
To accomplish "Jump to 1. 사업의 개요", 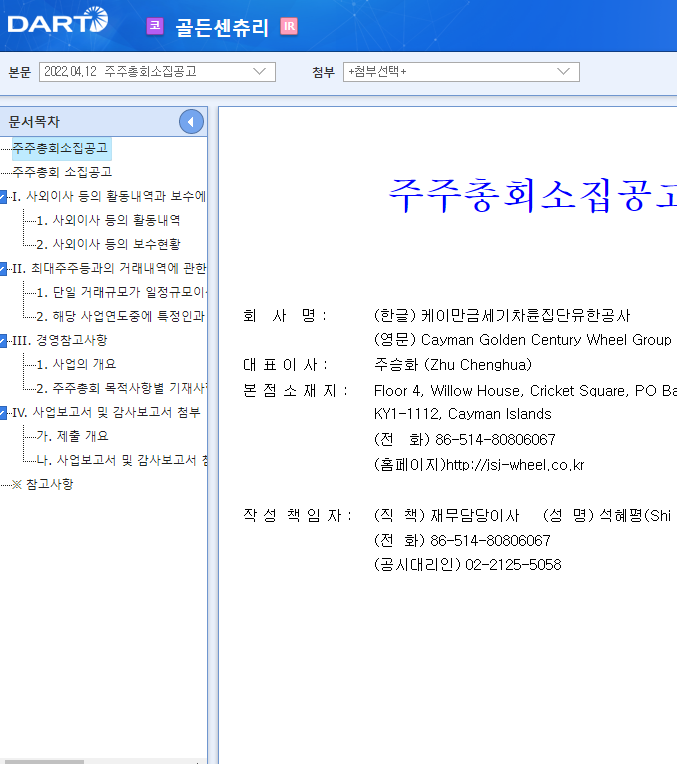I will 76,364.
